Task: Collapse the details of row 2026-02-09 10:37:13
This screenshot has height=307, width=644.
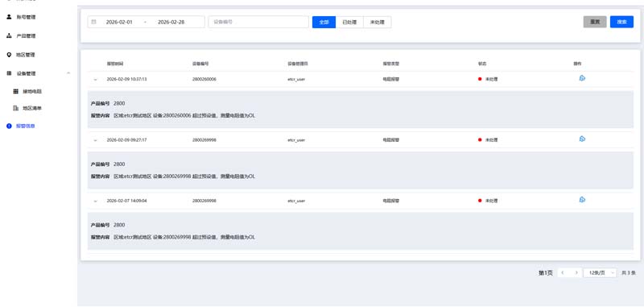Action: point(95,79)
